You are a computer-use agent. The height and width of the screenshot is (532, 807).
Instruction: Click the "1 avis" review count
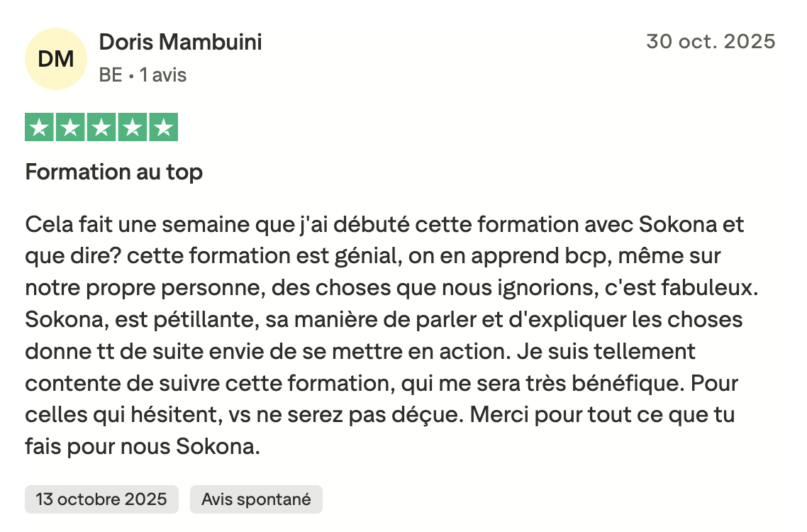pyautogui.click(x=163, y=75)
